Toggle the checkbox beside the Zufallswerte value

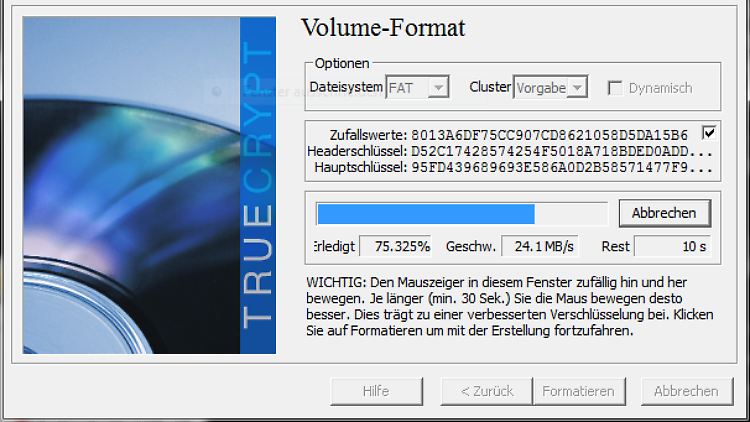coord(709,133)
